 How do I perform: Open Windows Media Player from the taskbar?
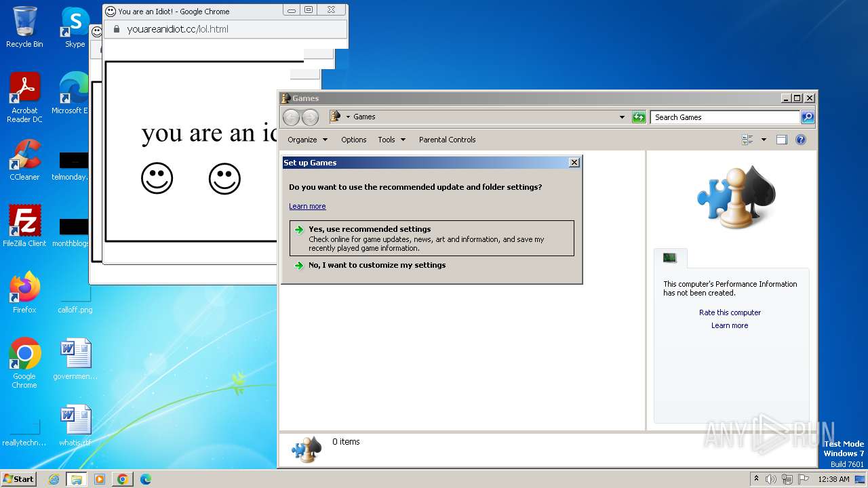99,479
